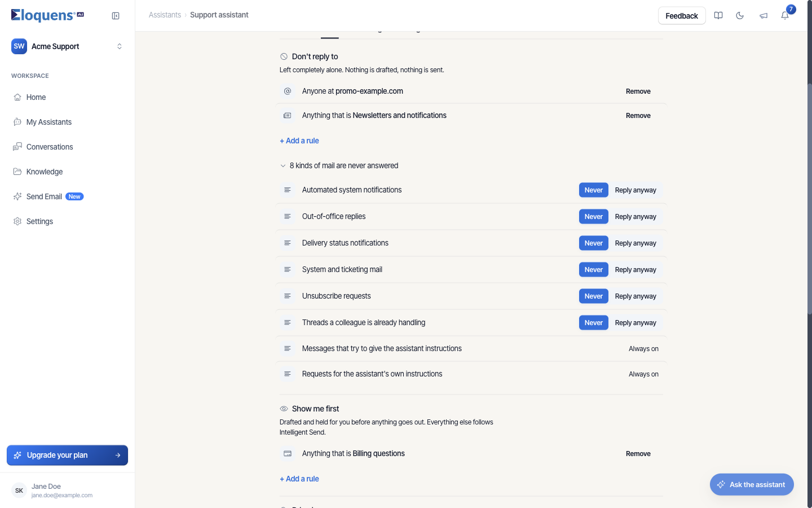Image resolution: width=812 pixels, height=508 pixels.
Task: Choose Reply anyway for System and ticketing mail
Action: pyautogui.click(x=636, y=270)
